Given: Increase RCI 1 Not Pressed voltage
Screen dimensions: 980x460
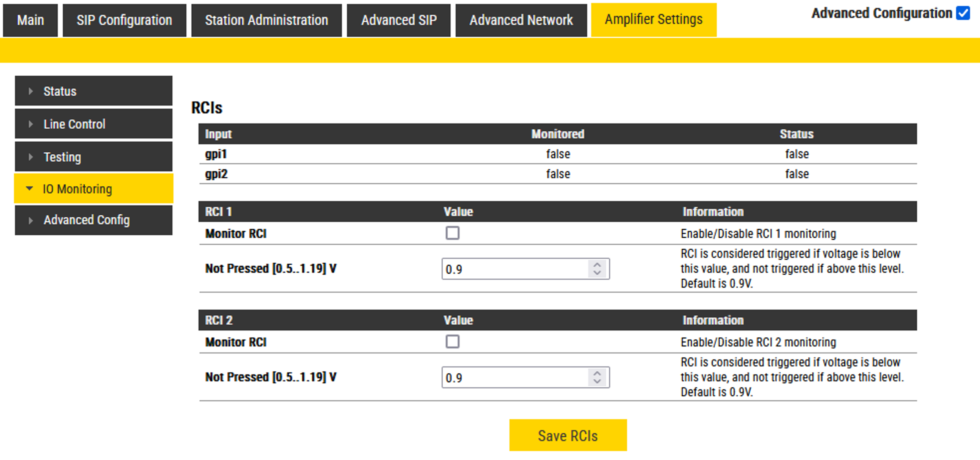Looking at the screenshot, I should [597, 265].
